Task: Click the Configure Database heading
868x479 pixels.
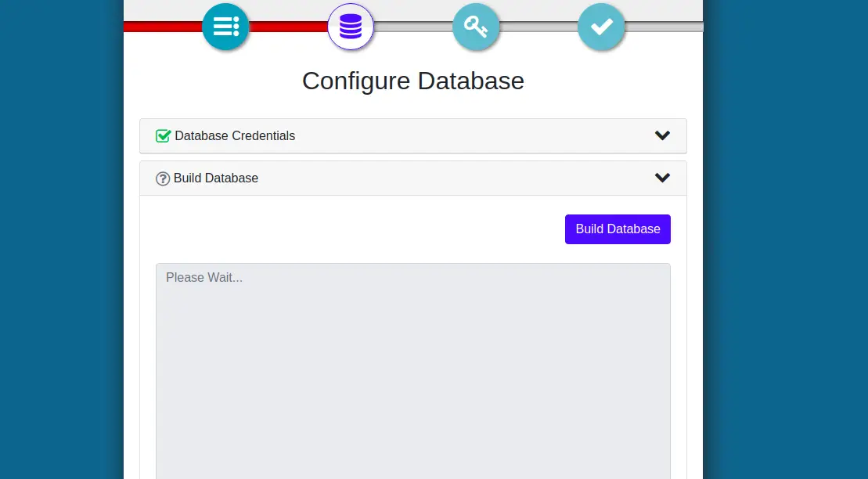Action: pyautogui.click(x=413, y=81)
